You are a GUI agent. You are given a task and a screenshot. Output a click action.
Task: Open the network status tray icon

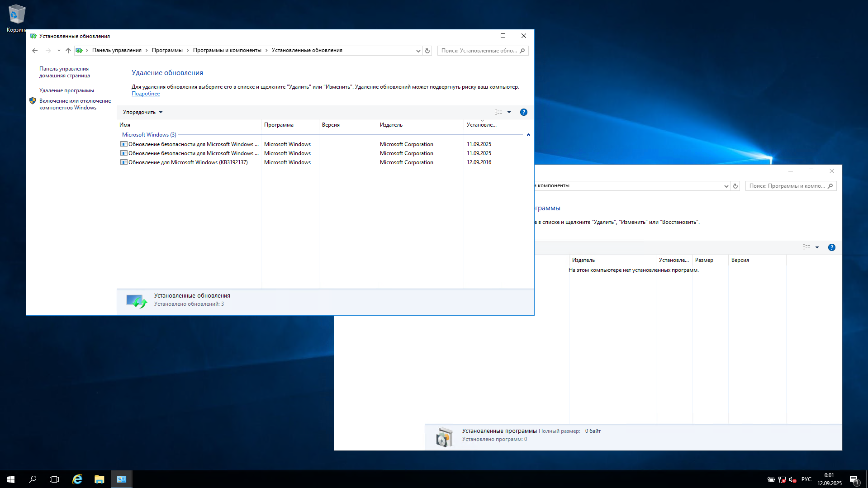[782, 479]
